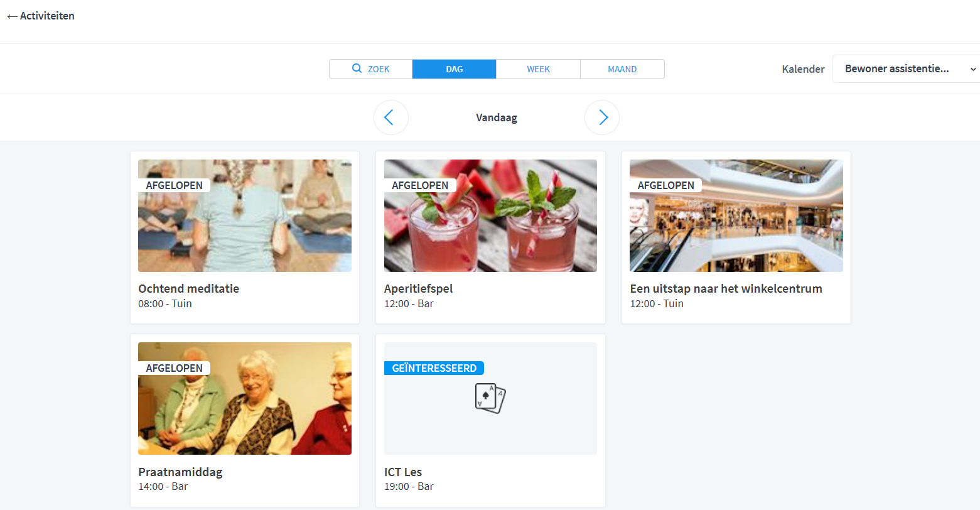
Task: Switch to the MAAND view tab
Action: [x=622, y=69]
